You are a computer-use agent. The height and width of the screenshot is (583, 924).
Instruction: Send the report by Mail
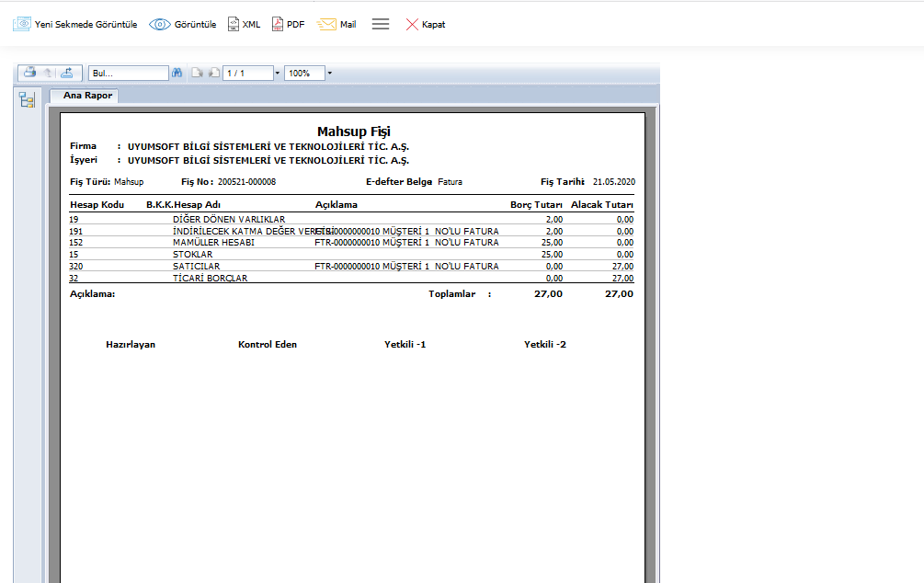tap(337, 25)
